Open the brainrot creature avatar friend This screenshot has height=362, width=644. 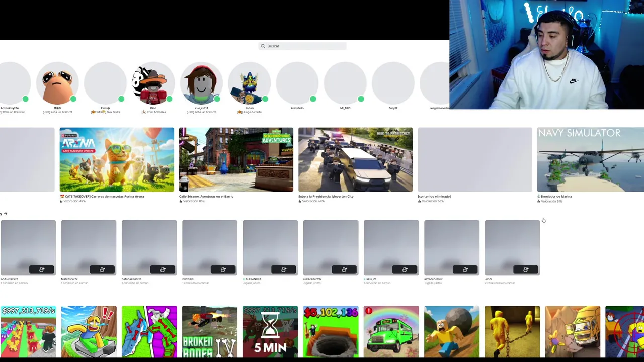tap(57, 83)
